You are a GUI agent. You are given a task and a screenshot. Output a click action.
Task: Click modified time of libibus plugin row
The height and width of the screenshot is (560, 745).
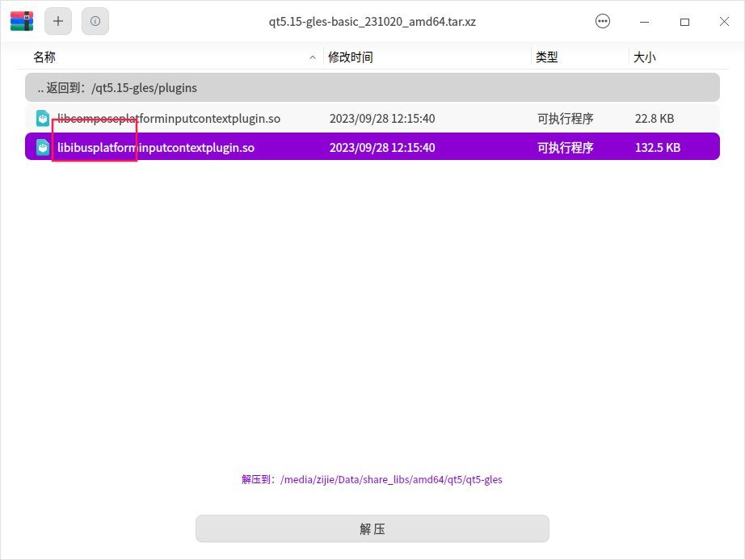pyautogui.click(x=382, y=147)
